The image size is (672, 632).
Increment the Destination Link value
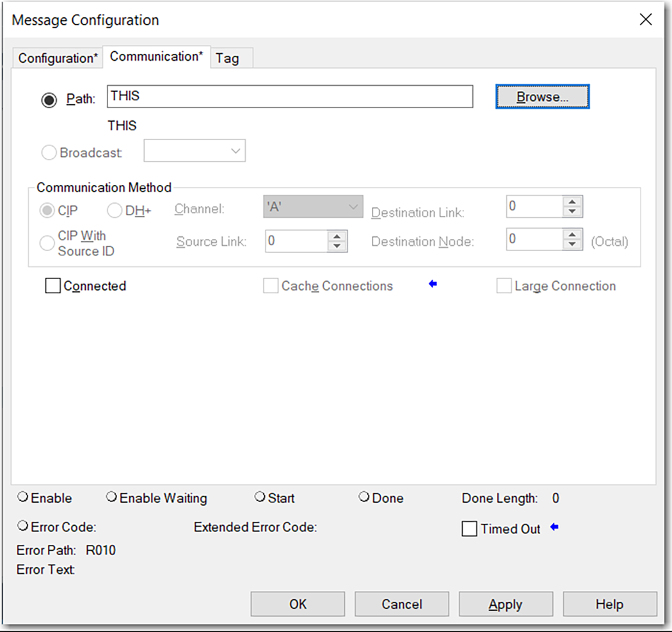click(572, 202)
